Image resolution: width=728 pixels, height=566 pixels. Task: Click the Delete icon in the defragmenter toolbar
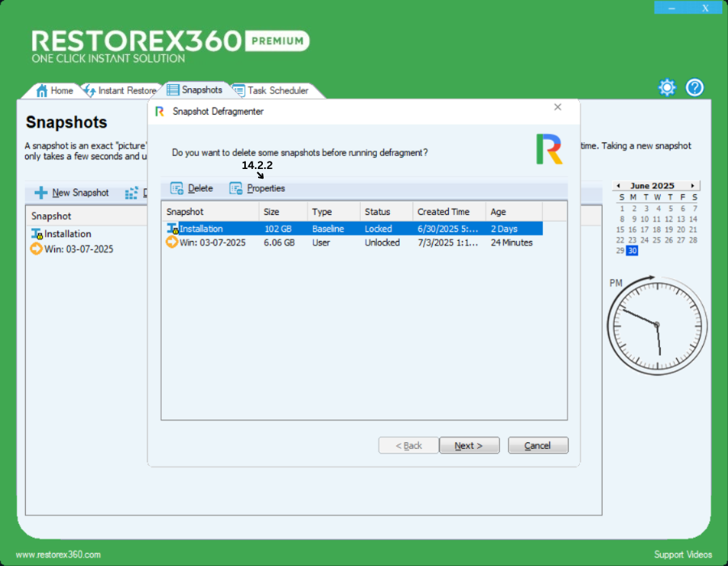tap(176, 188)
